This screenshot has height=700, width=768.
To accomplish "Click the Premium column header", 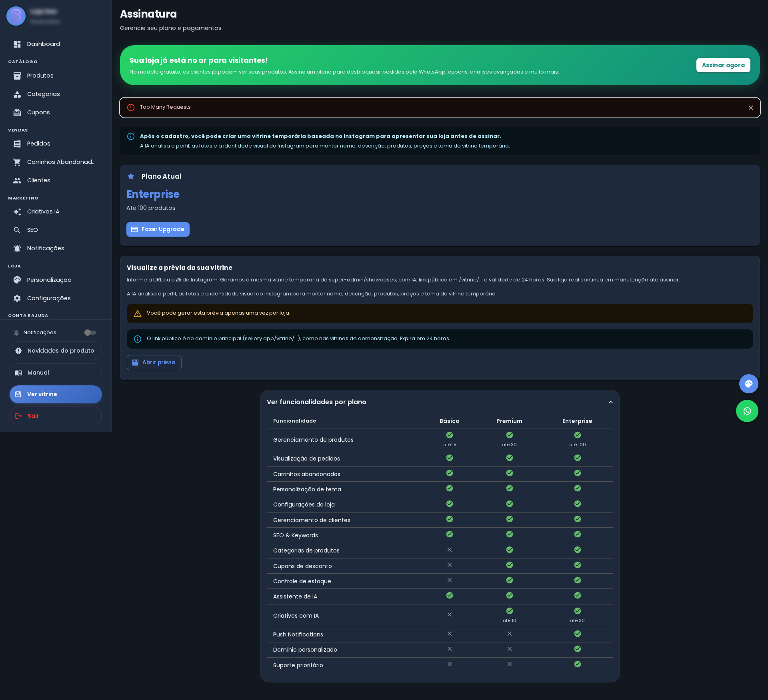I will (509, 421).
